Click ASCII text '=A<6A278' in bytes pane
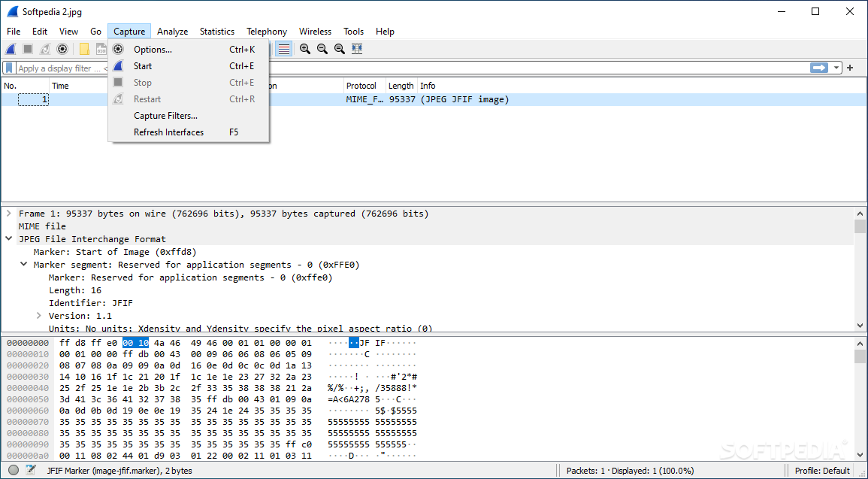The height and width of the screenshot is (479, 868). [349, 399]
